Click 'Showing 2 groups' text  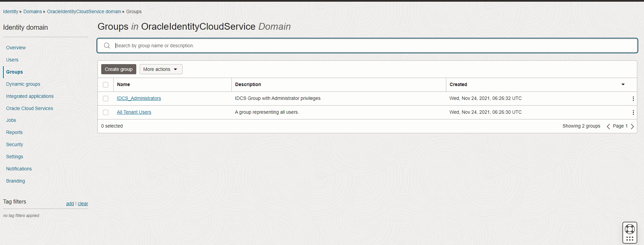pyautogui.click(x=581, y=126)
